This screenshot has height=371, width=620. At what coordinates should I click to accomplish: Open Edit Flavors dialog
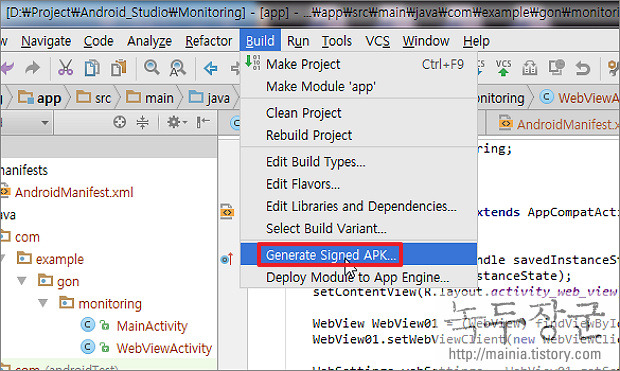click(x=358, y=184)
